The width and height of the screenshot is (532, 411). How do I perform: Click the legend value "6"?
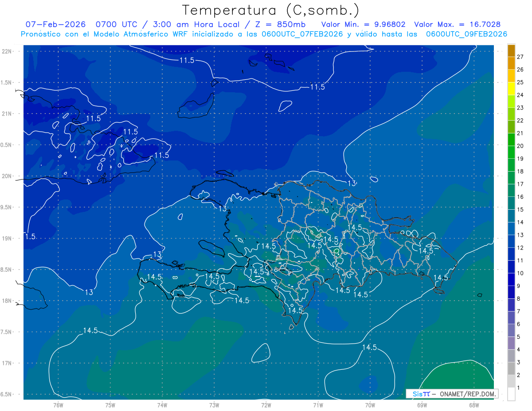click(x=519, y=324)
